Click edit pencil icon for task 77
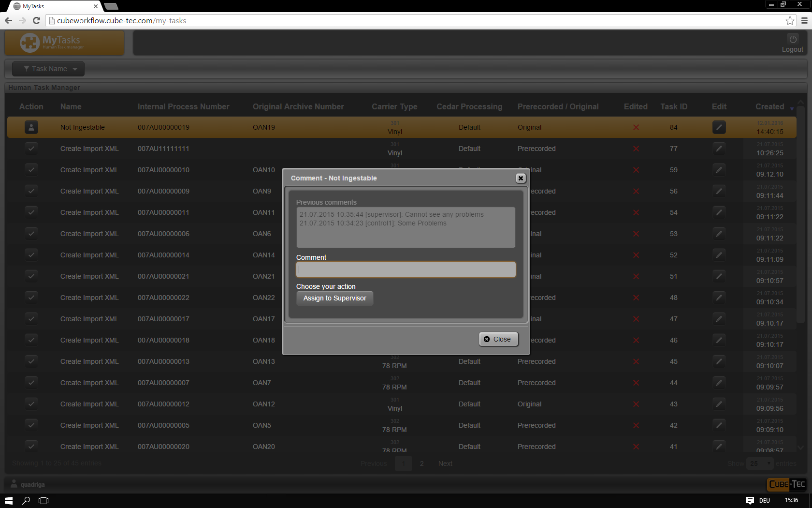This screenshot has width=812, height=508. [x=719, y=149]
